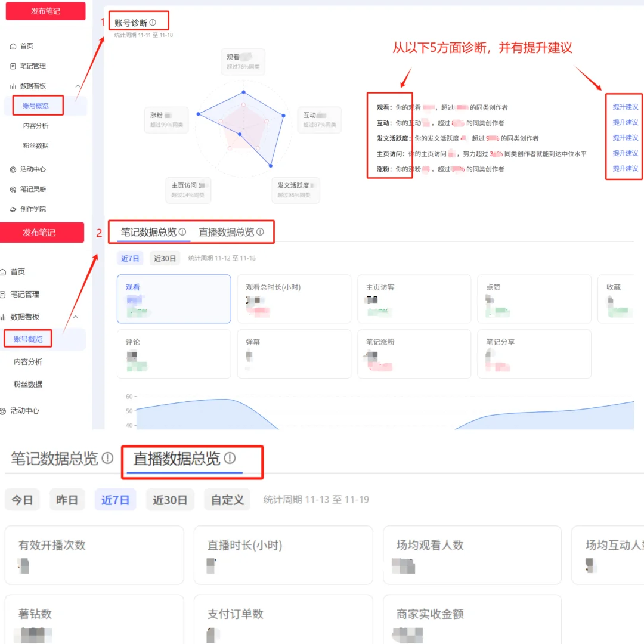Click the 涨粉 label beside the radar chart
Image resolution: width=644 pixels, height=644 pixels.
pyautogui.click(x=166, y=119)
